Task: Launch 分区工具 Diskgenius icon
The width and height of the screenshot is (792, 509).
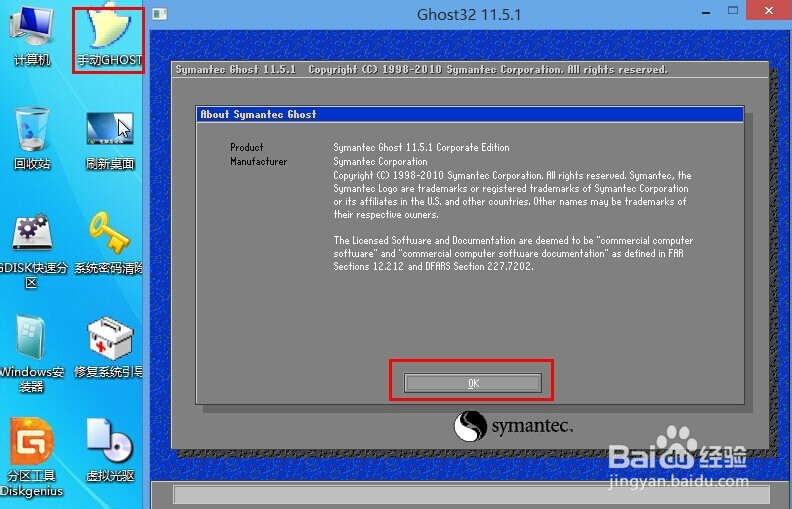Action: click(x=32, y=457)
